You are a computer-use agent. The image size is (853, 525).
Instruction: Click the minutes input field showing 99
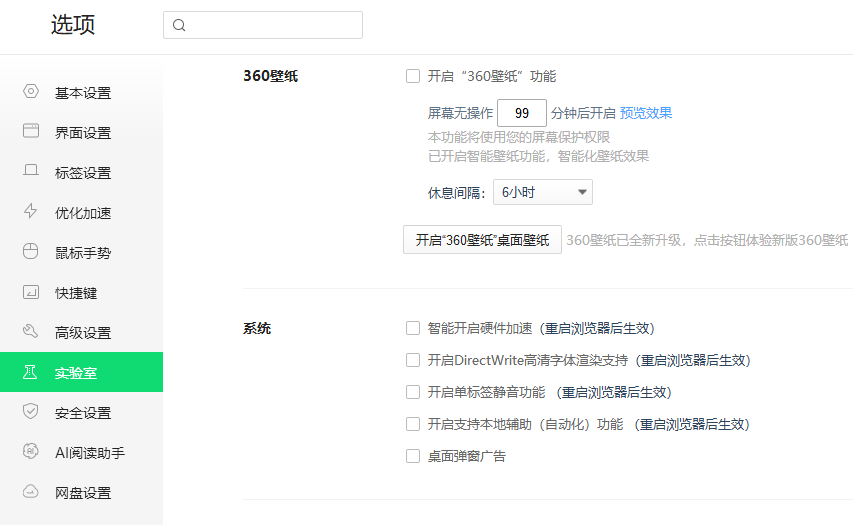tap(522, 113)
